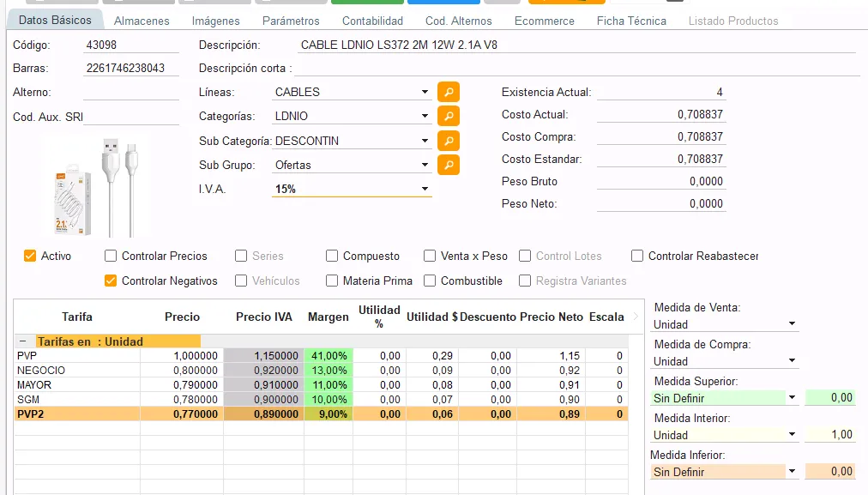Expand the Líneas CABLES dropdown
The image size is (868, 495).
[425, 92]
